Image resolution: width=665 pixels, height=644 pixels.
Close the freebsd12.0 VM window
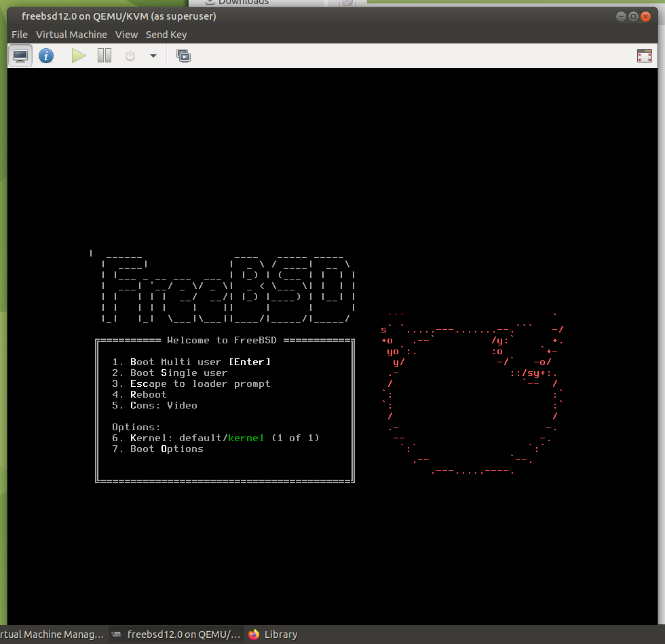(645, 16)
